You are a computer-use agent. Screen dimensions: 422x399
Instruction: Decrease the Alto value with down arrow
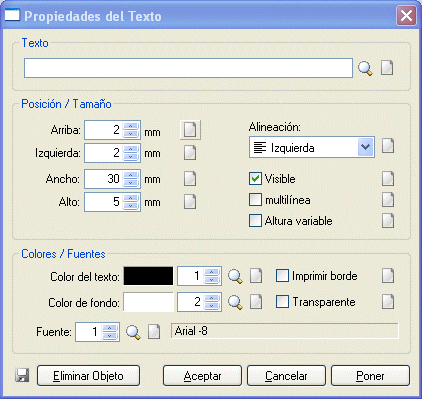pyautogui.click(x=131, y=206)
